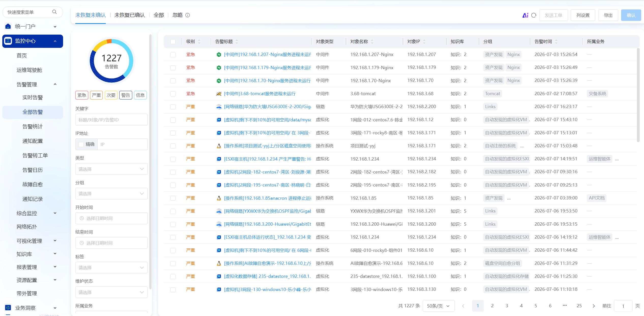Expand the 统一门户 menu
The image size is (644, 316).
click(x=55, y=26)
